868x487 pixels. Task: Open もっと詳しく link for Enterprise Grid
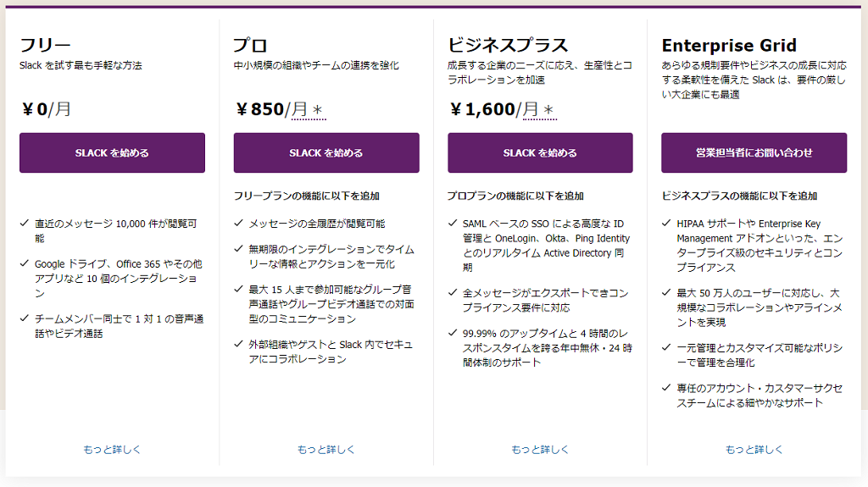754,450
